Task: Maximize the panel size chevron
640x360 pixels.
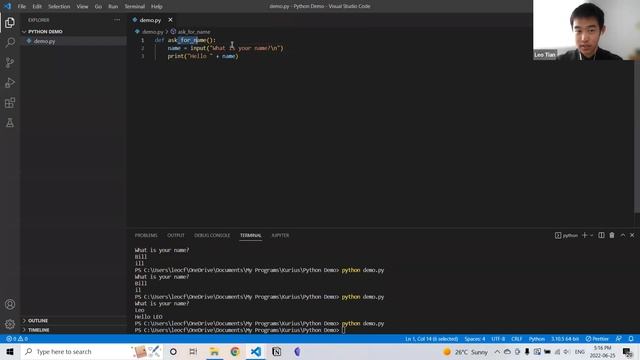Action: 622,235
